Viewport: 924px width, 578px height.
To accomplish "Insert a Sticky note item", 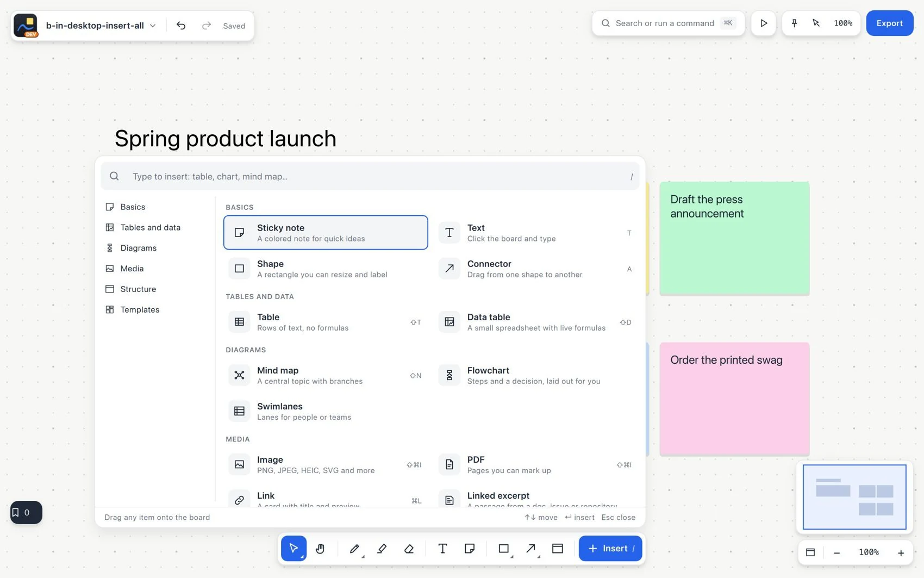I will 326,233.
